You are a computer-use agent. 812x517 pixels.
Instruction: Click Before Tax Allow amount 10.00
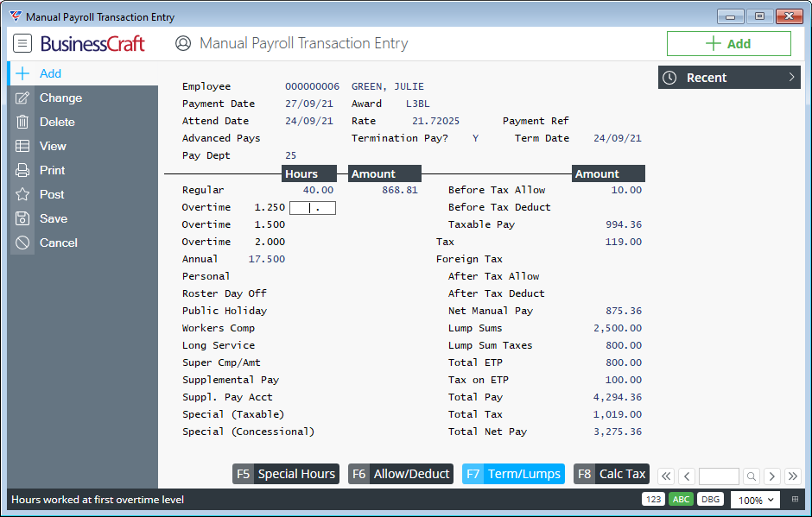[x=626, y=190]
